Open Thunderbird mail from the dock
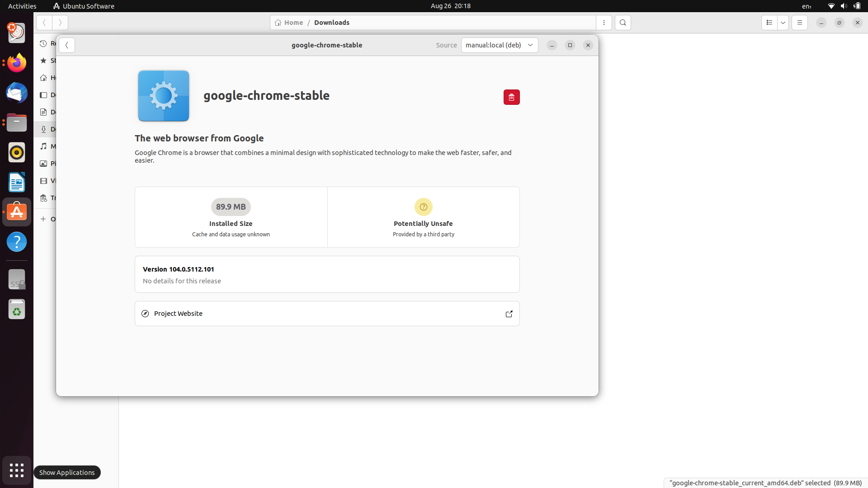This screenshot has height=488, width=868. (17, 93)
